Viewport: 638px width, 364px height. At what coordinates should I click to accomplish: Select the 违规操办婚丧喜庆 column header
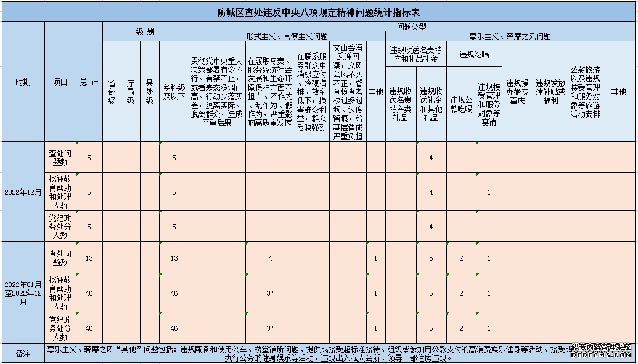pyautogui.click(x=518, y=92)
